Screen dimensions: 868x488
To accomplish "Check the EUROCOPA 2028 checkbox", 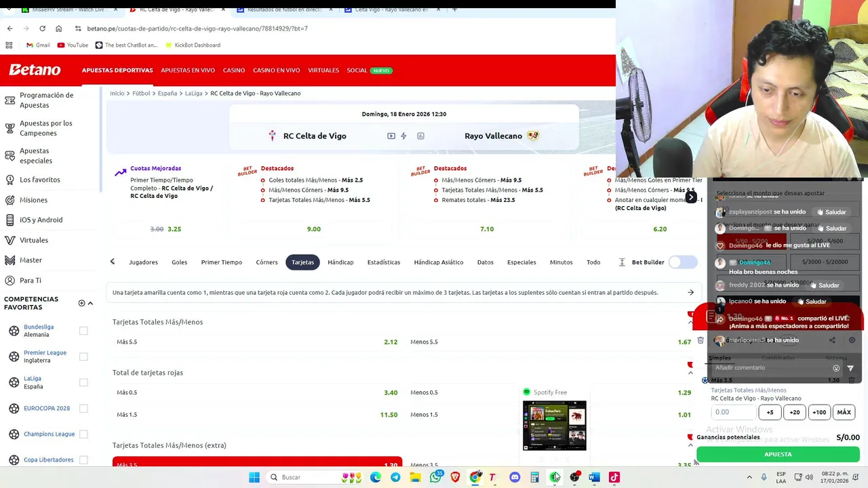I will point(83,408).
